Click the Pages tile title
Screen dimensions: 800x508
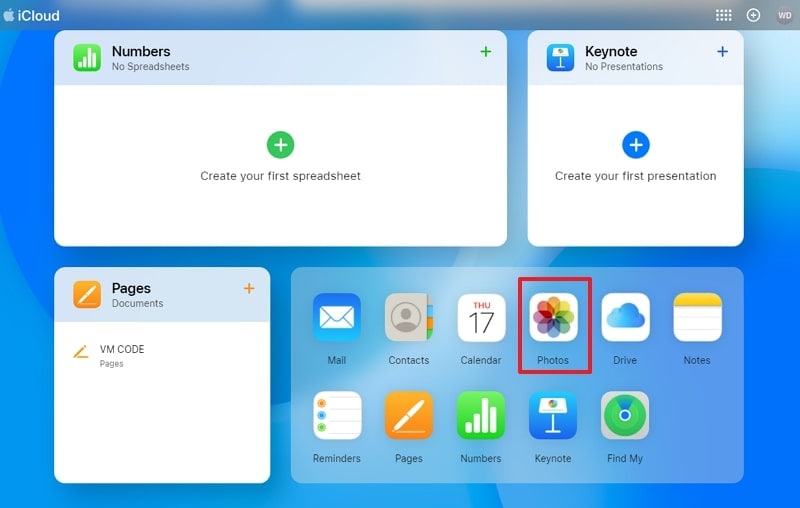pos(131,288)
